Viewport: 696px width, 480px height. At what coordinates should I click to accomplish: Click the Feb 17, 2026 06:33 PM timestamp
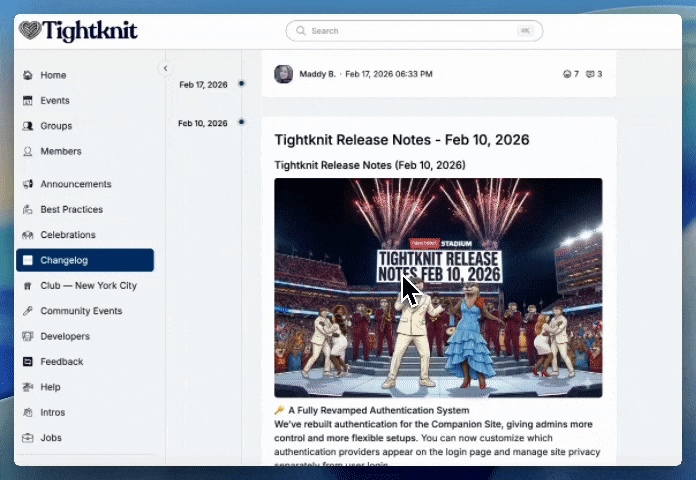389,74
